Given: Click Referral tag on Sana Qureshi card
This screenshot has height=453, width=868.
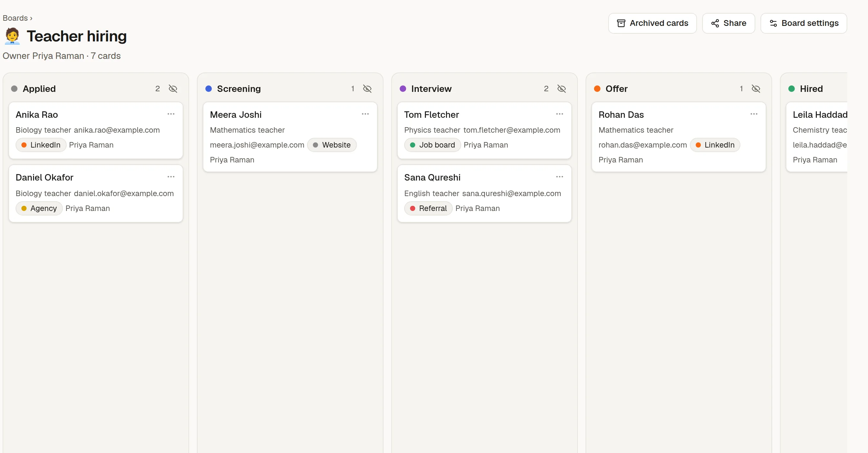Looking at the screenshot, I should 428,208.
